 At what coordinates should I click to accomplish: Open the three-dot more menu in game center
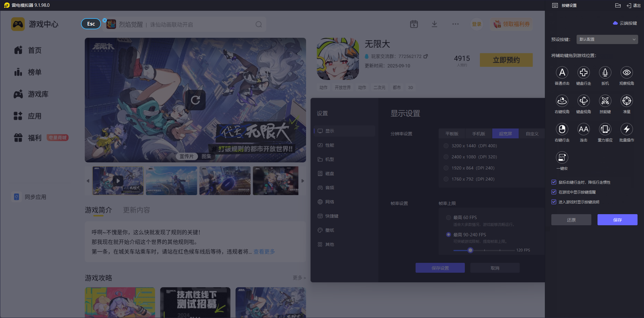pyautogui.click(x=455, y=24)
